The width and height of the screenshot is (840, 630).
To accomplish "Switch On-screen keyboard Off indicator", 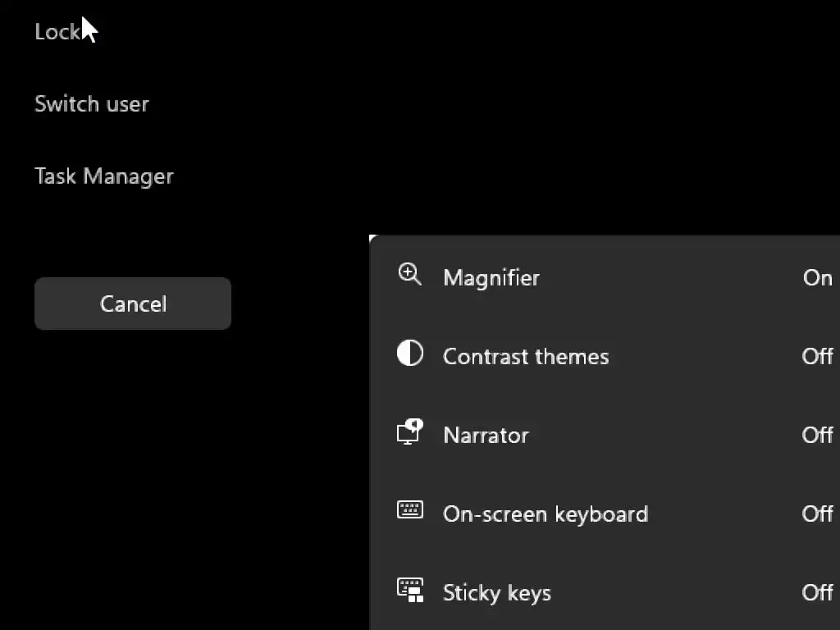I will [x=817, y=514].
